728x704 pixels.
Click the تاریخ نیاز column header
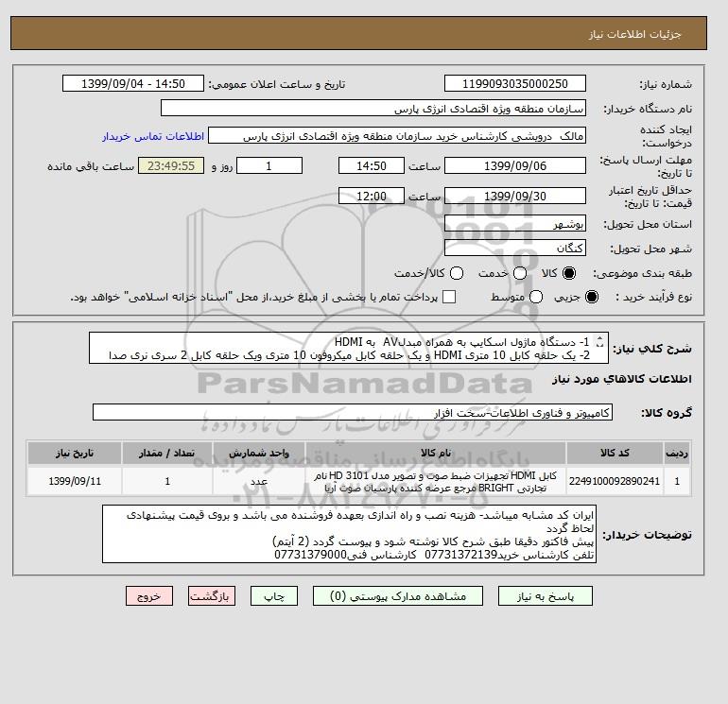(75, 453)
